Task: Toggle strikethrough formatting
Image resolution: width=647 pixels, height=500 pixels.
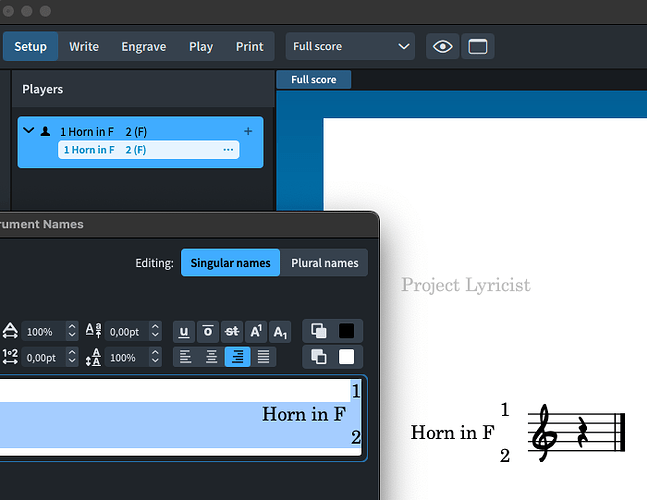Action: [232, 332]
